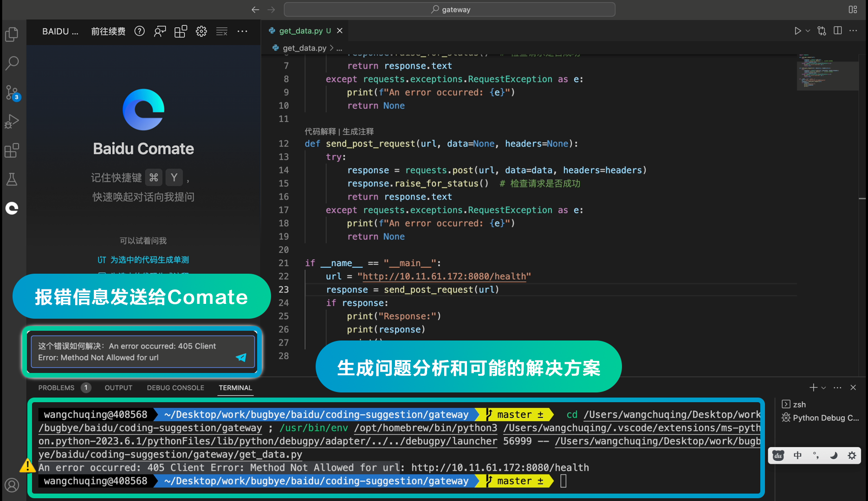Select the Baidu Comate sidebar icon
Viewport: 868px width, 501px height.
pyautogui.click(x=12, y=208)
